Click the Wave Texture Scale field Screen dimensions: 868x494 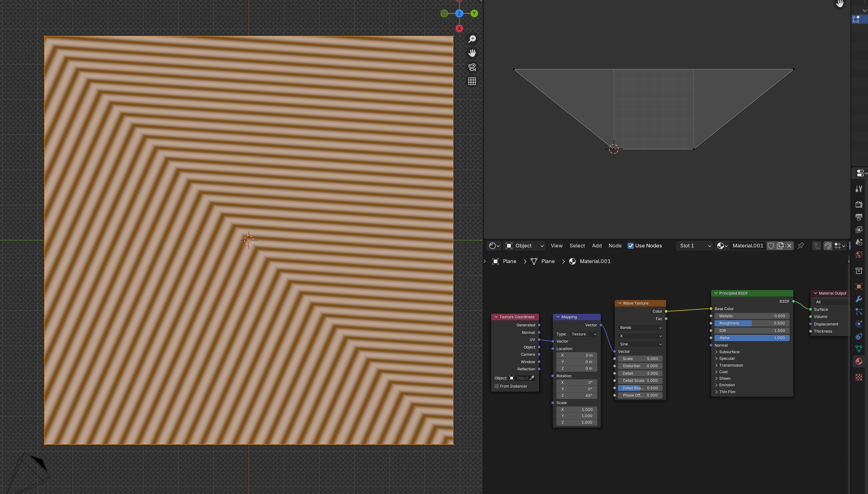coord(640,359)
